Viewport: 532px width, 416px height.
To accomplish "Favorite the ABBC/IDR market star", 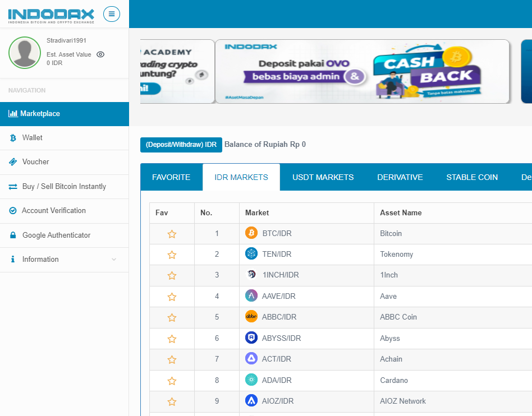I will pos(172,318).
